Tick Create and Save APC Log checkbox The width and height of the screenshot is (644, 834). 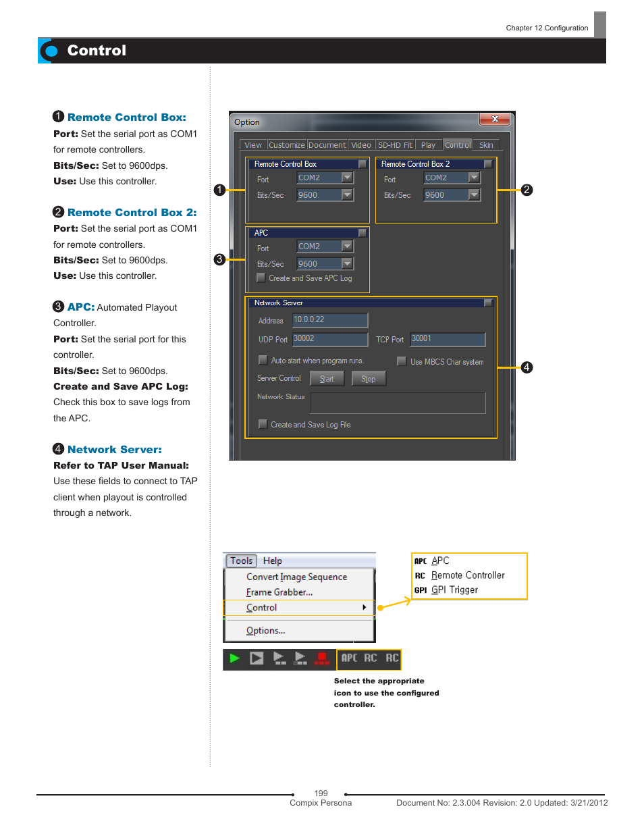(x=261, y=278)
